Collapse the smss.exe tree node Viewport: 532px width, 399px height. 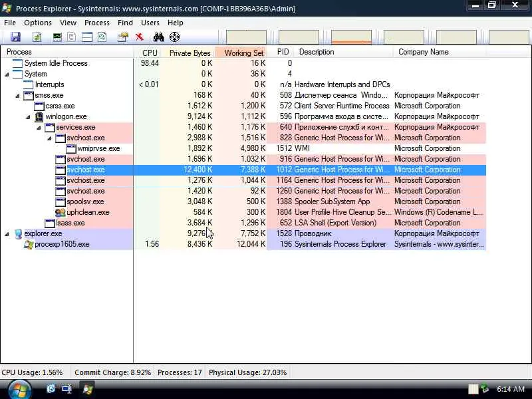(18, 96)
